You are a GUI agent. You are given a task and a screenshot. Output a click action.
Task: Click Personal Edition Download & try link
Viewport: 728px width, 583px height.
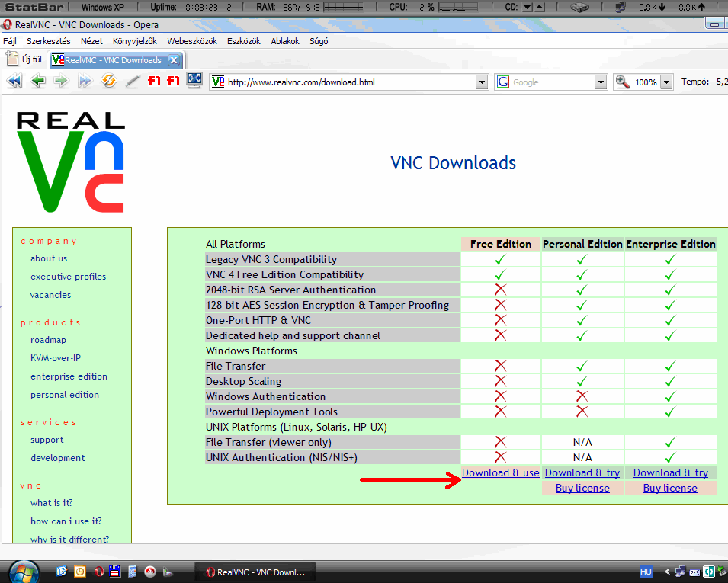click(x=582, y=472)
